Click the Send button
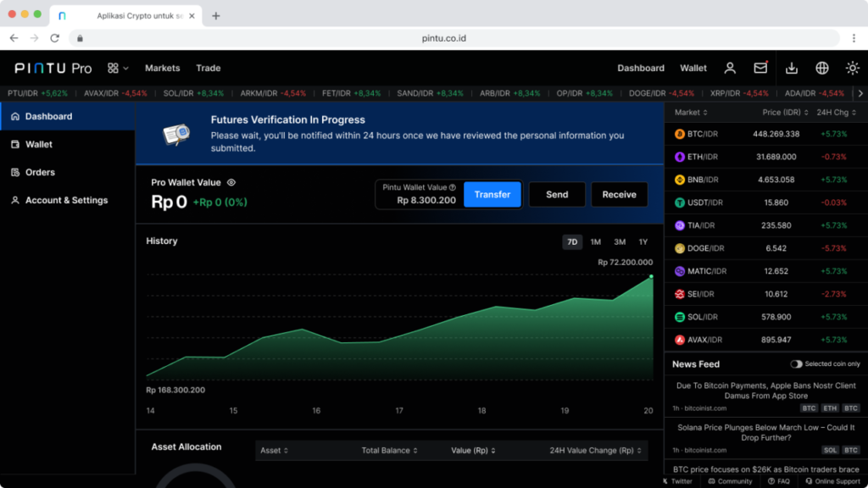 [557, 194]
